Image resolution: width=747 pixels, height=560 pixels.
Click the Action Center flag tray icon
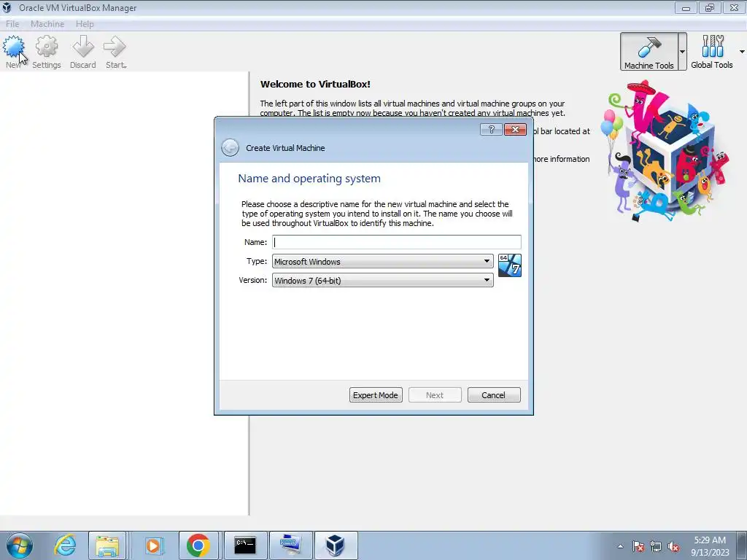(638, 547)
